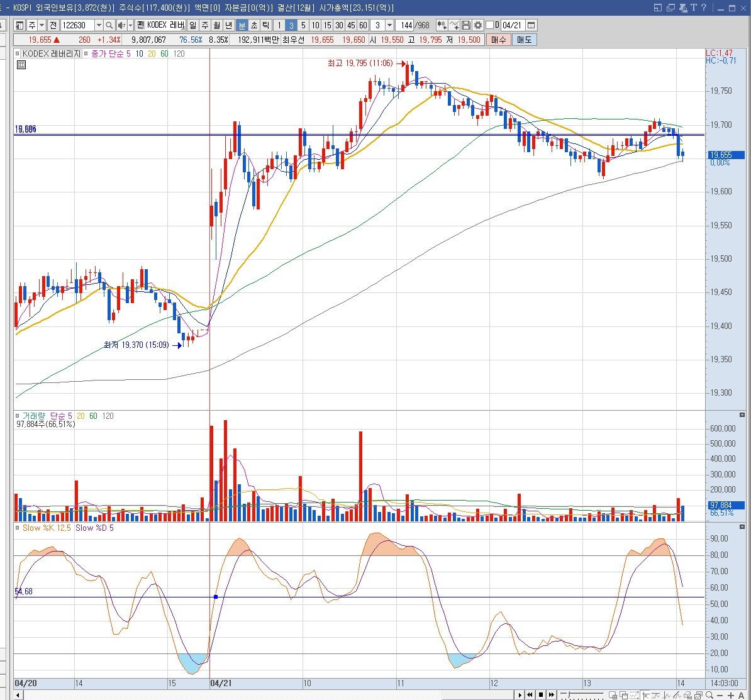
Task: Click the play button at chart bottom
Action: point(520,695)
